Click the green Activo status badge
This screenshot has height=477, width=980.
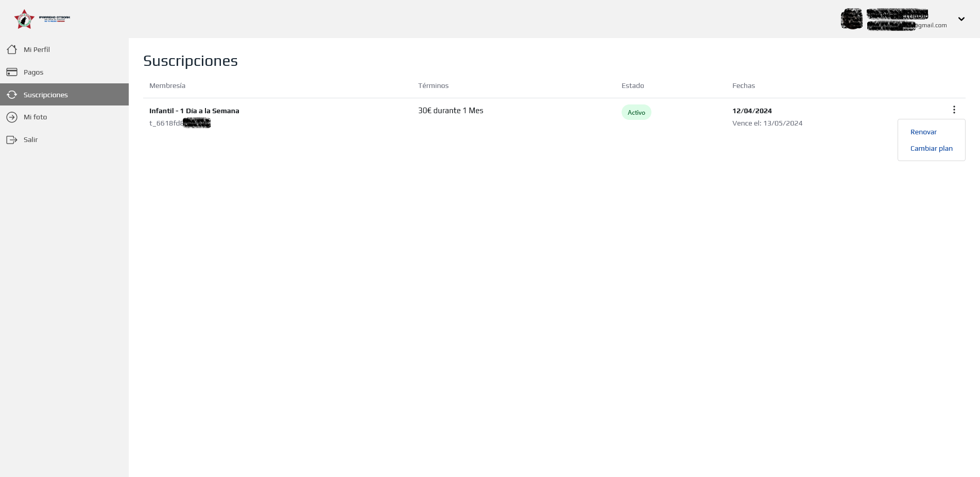coord(636,113)
